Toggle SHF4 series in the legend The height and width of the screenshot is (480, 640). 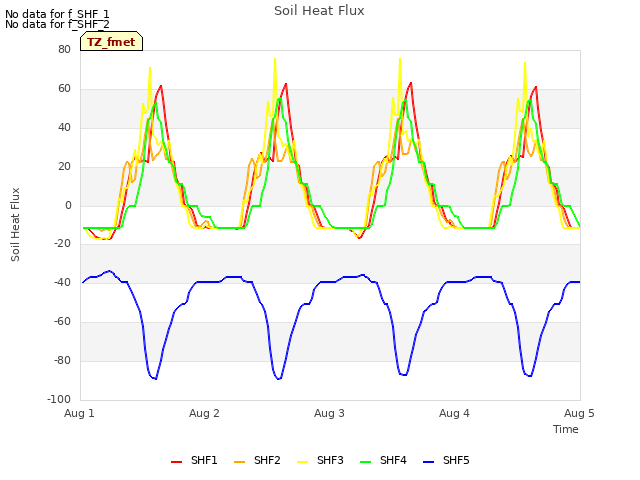point(384,460)
